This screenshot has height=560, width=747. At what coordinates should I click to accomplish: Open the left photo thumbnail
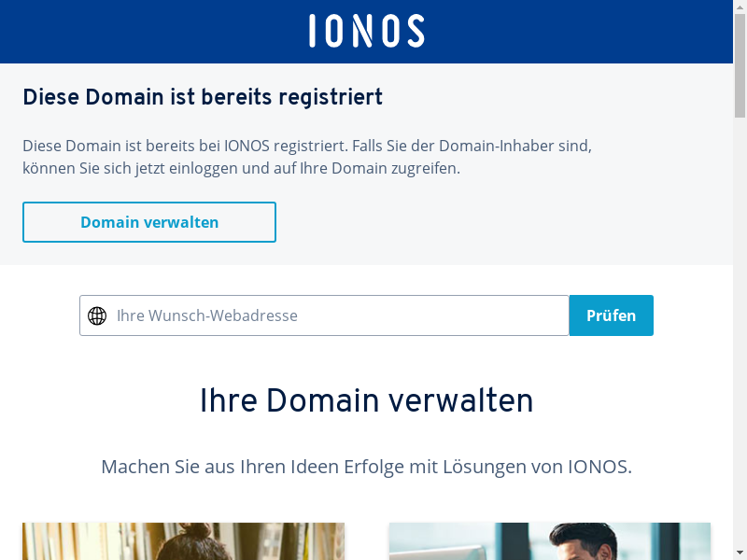(x=183, y=541)
